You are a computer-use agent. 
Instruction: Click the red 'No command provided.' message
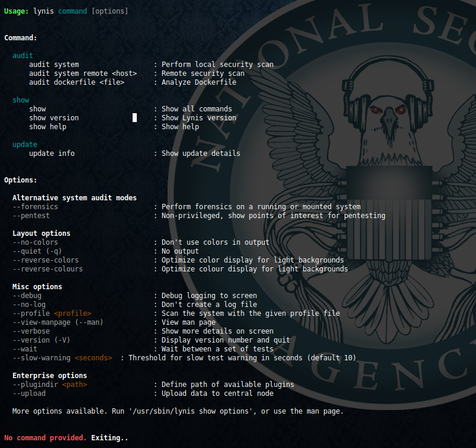[x=46, y=438]
